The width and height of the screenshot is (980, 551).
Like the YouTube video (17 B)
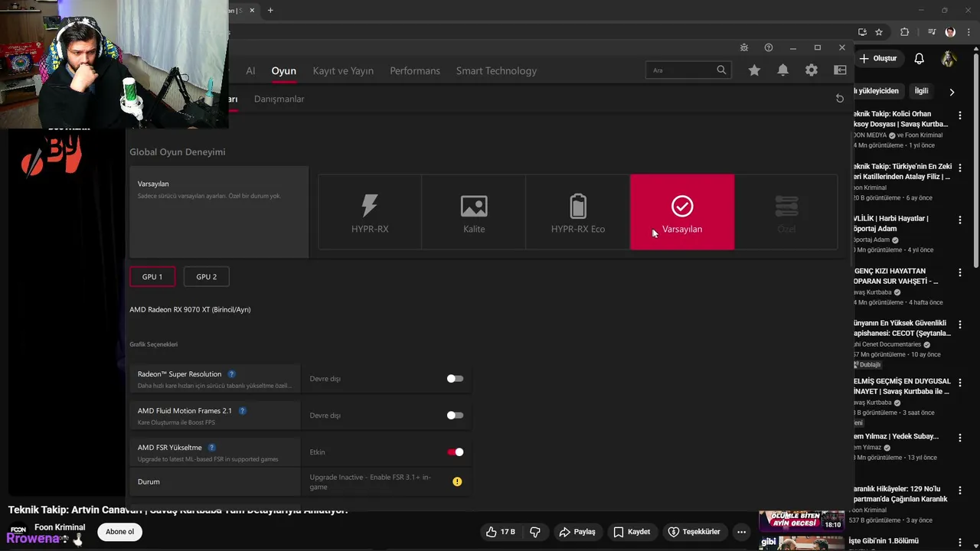500,532
